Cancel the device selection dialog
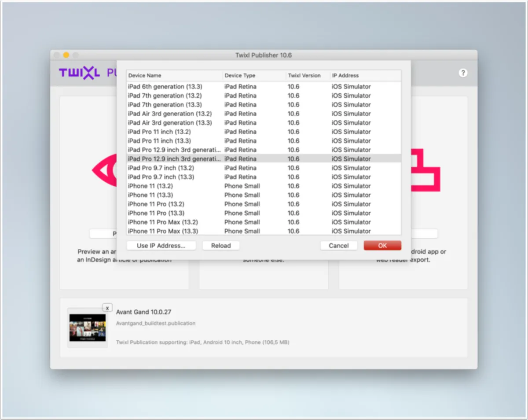 (339, 246)
